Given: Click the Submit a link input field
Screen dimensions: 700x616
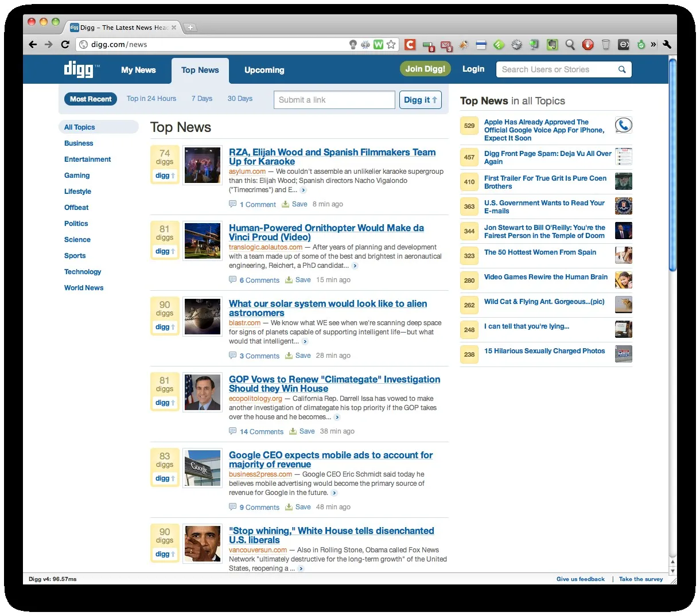Looking at the screenshot, I should 335,100.
